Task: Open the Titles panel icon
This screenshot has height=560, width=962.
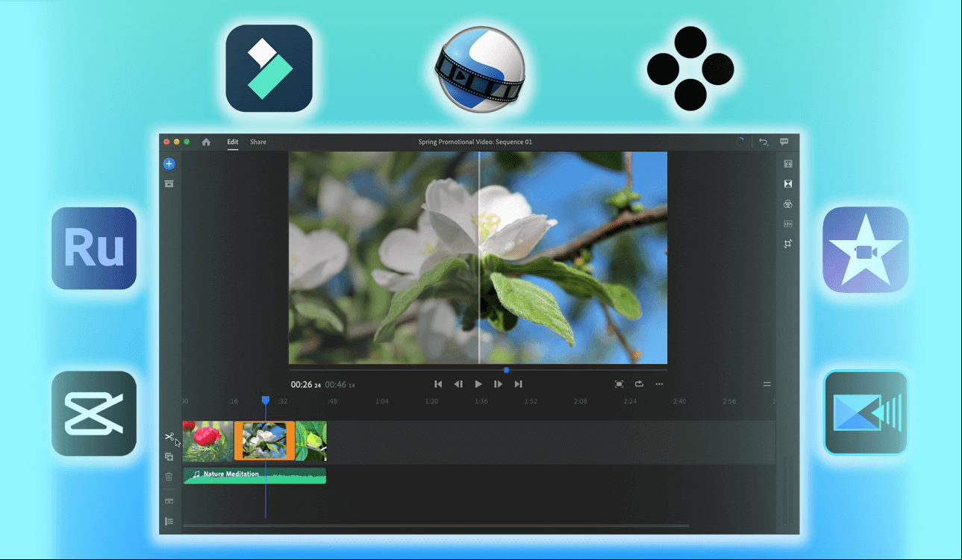Action: pos(788,164)
